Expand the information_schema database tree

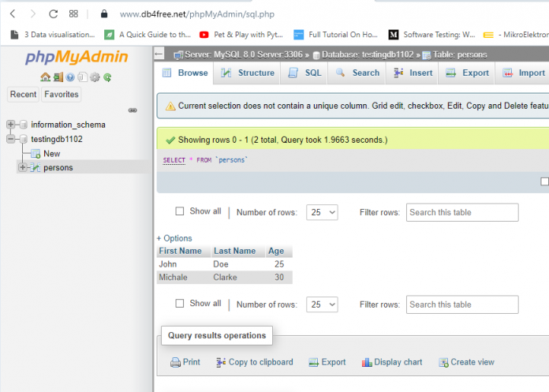pyautogui.click(x=10, y=125)
